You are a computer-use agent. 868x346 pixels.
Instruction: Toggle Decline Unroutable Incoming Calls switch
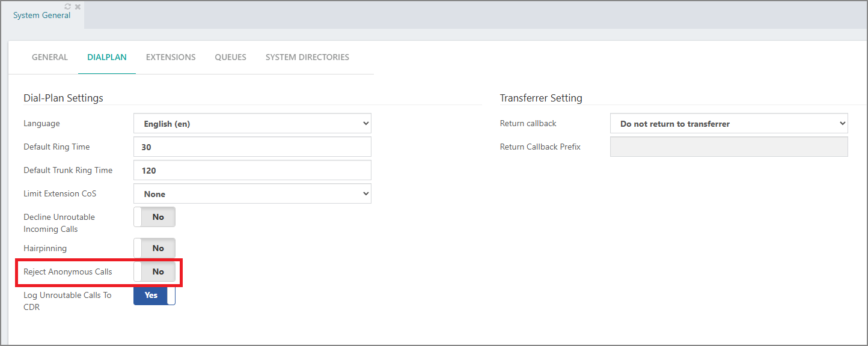tap(154, 217)
